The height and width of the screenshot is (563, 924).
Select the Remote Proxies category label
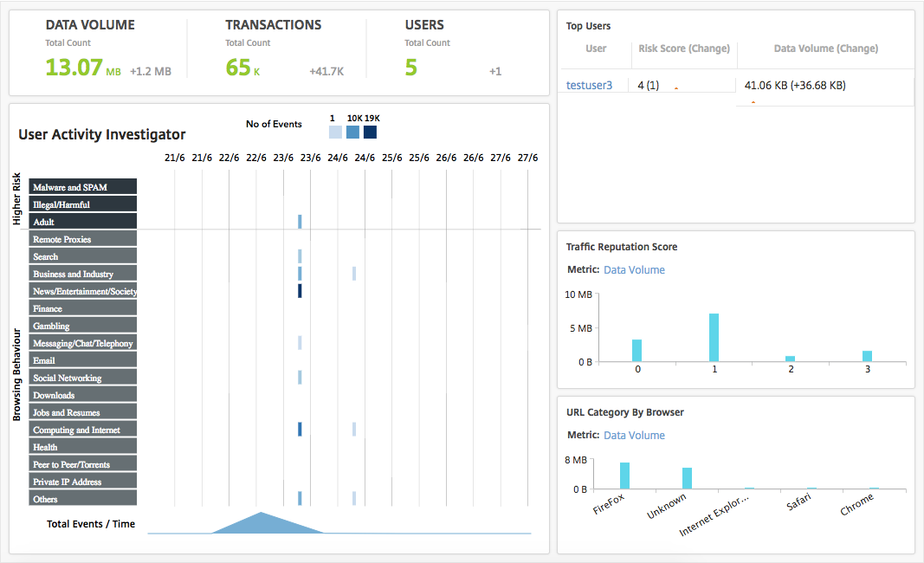pyautogui.click(x=82, y=239)
